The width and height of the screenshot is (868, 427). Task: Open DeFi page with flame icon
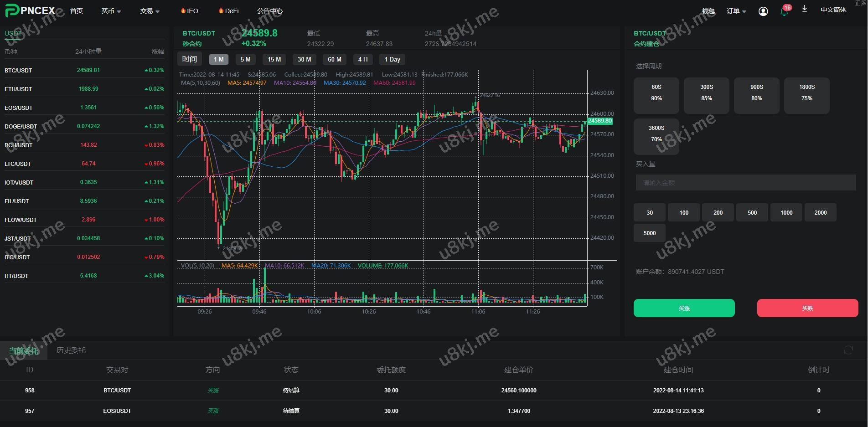point(228,11)
